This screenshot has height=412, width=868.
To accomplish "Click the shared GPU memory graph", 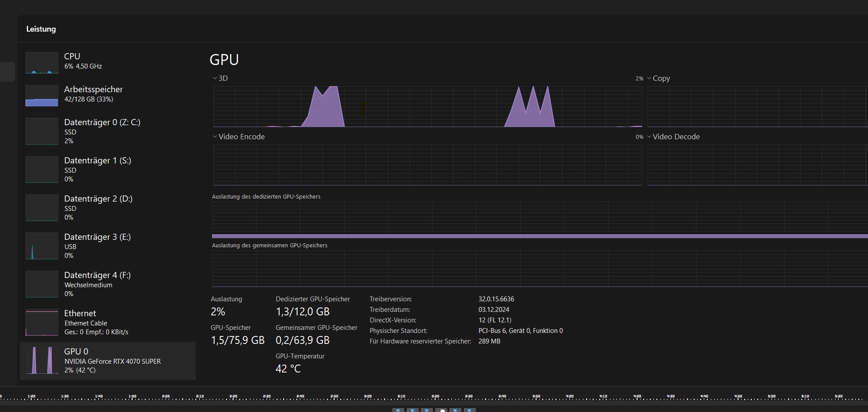I will pyautogui.click(x=539, y=268).
